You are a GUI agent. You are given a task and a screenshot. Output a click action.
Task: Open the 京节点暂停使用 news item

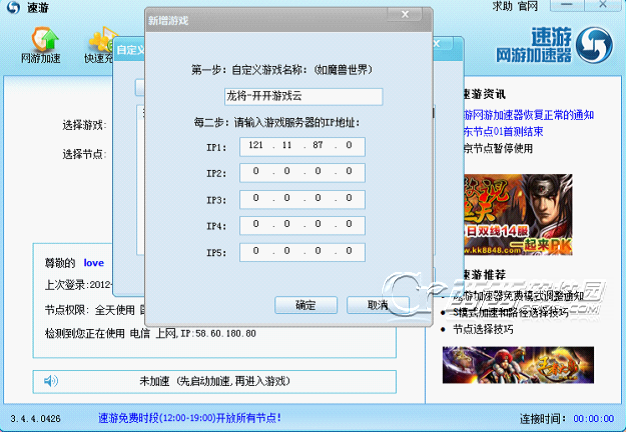[498, 149]
